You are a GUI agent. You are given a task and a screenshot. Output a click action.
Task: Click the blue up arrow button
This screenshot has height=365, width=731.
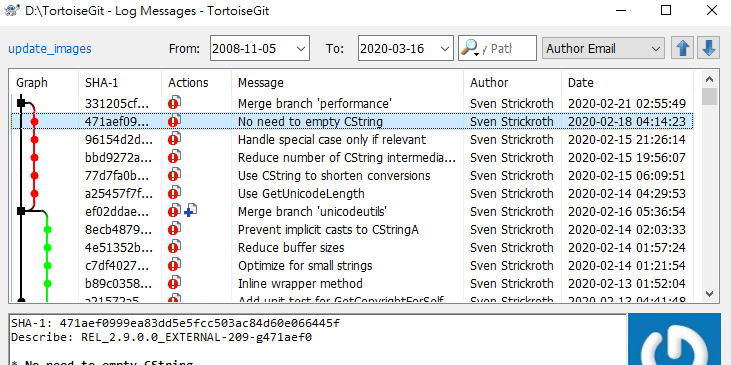click(x=683, y=48)
